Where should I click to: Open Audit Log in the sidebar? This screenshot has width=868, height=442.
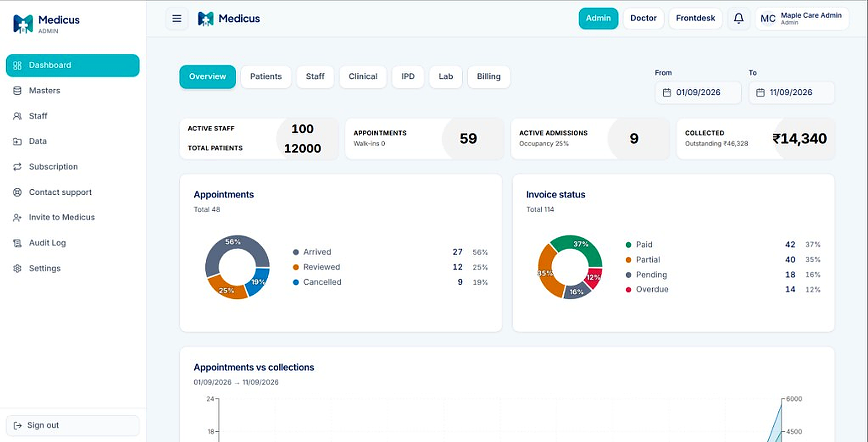click(x=73, y=243)
